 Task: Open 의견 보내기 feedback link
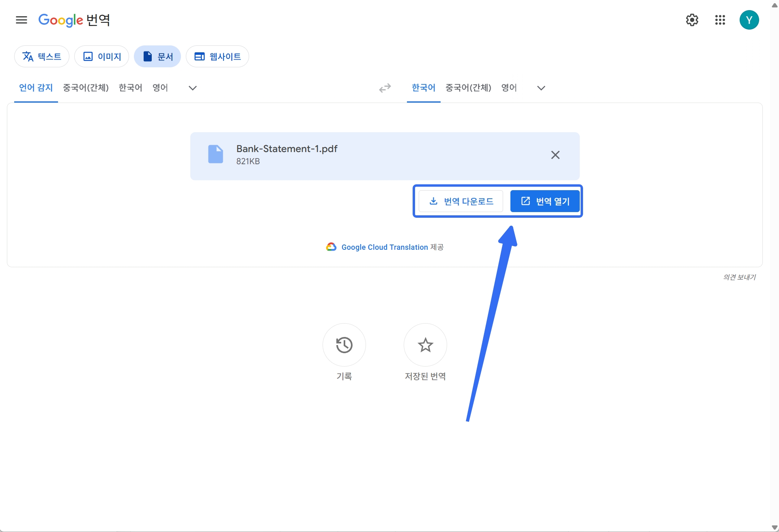click(739, 277)
